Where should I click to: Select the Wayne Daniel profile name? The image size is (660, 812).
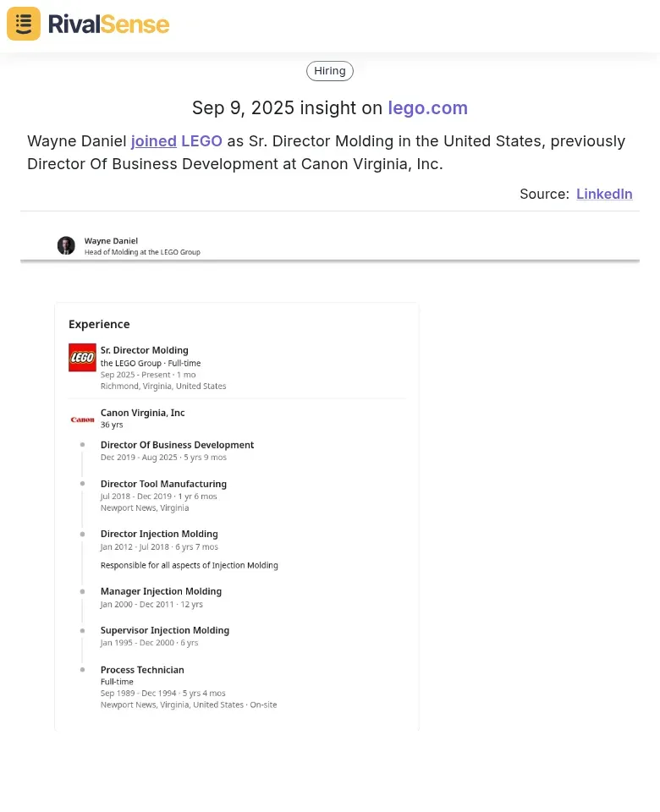111,241
